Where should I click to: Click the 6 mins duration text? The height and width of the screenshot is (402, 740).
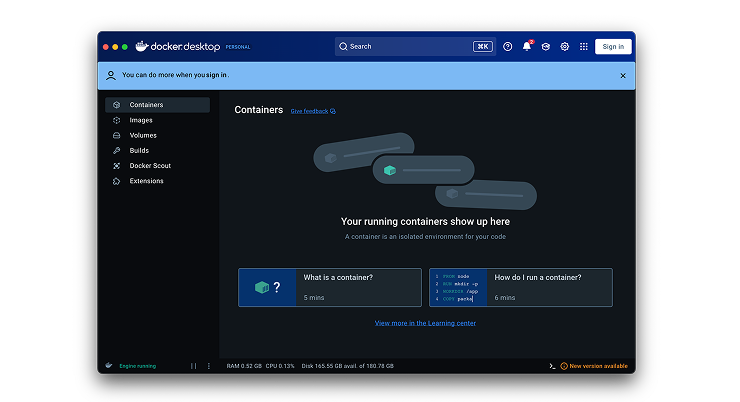pos(505,298)
